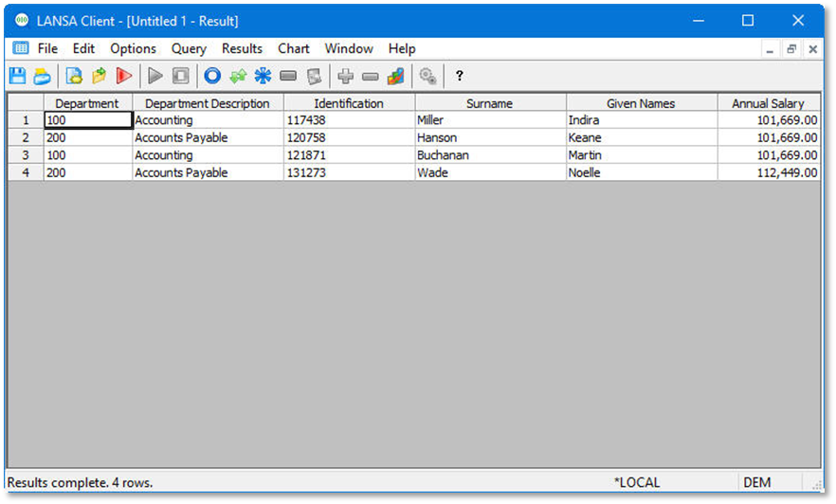
Task: Click surname cell Buchanan
Action: click(490, 155)
